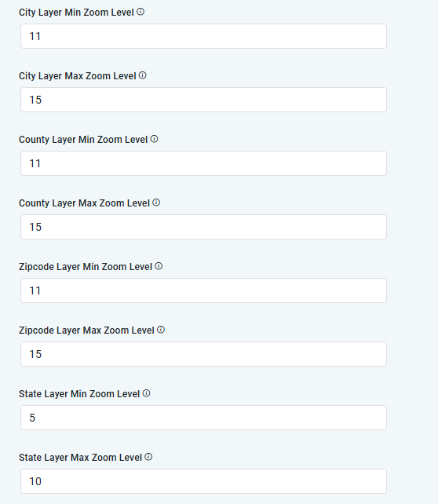Click into Zipcode Layer Max Zoom Level box
The width and height of the screenshot is (438, 504).
(x=203, y=354)
